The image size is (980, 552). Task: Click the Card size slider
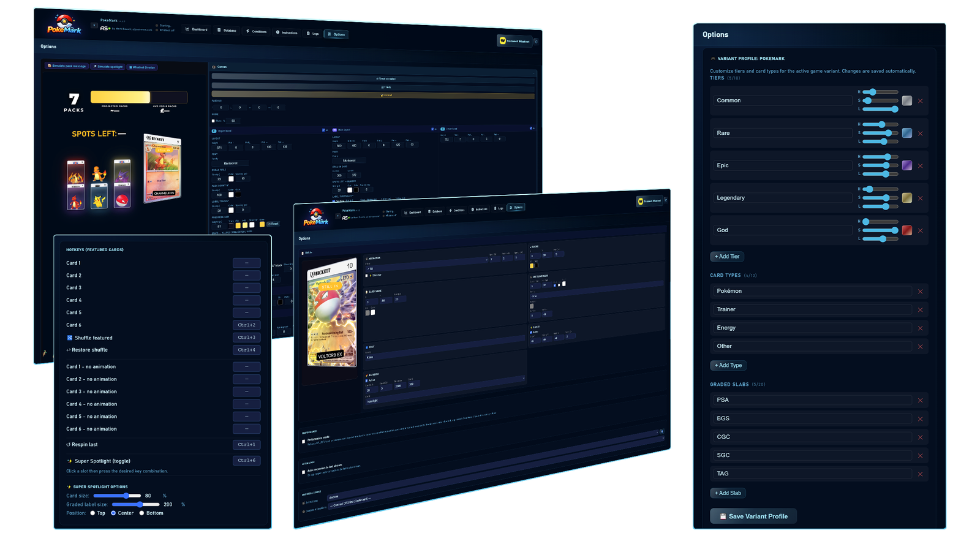[x=116, y=496]
